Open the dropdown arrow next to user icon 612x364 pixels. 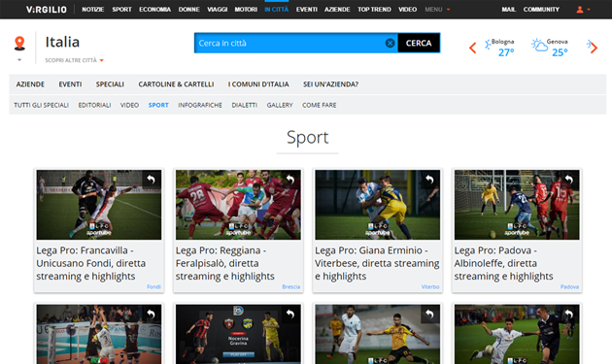[x=589, y=10]
